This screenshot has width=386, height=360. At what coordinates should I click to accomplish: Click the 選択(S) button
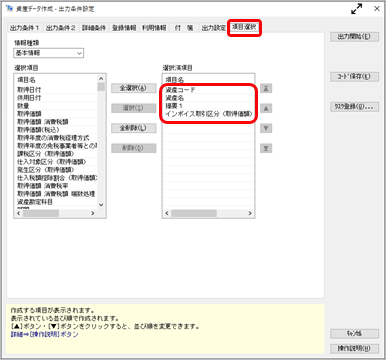coord(133,108)
